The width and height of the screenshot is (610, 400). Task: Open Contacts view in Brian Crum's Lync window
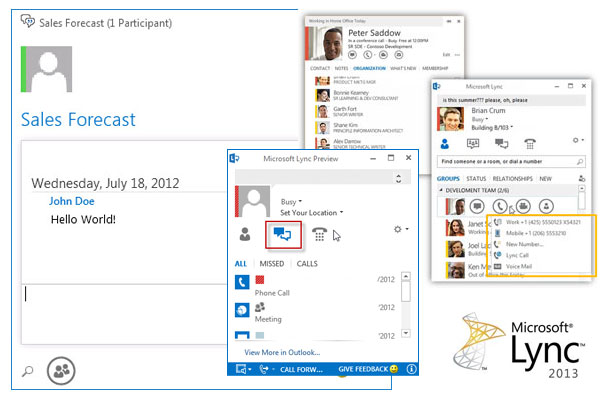pos(445,144)
